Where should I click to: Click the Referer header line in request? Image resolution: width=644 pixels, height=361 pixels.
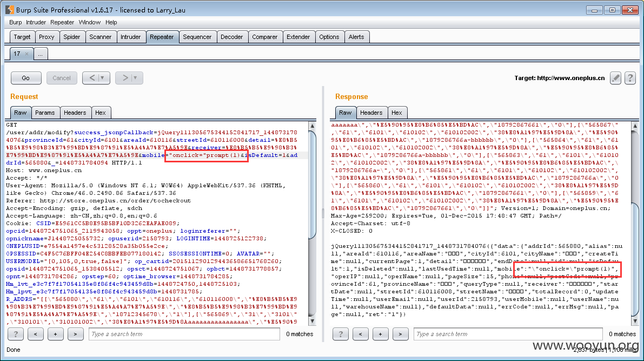pos(98,201)
